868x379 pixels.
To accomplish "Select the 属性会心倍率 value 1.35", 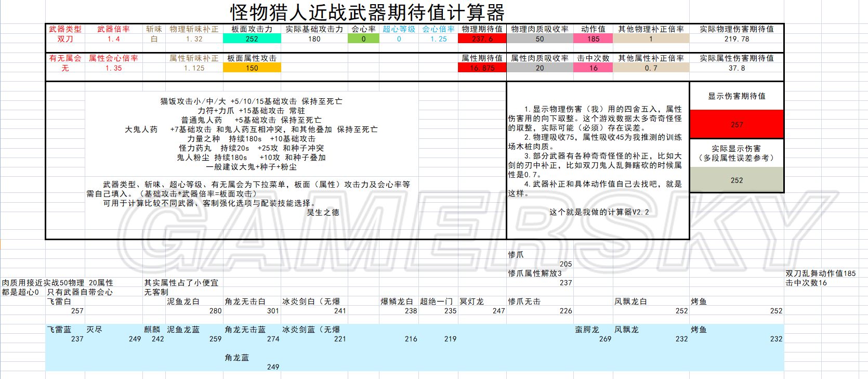I will 113,68.
